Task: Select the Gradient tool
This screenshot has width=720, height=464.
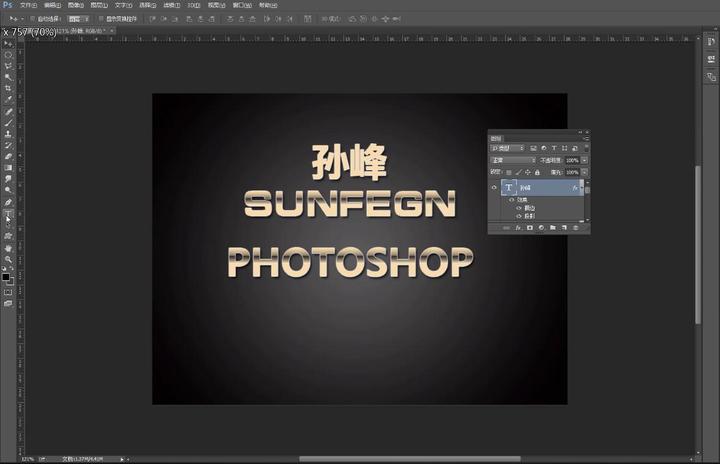Action: coord(8,167)
